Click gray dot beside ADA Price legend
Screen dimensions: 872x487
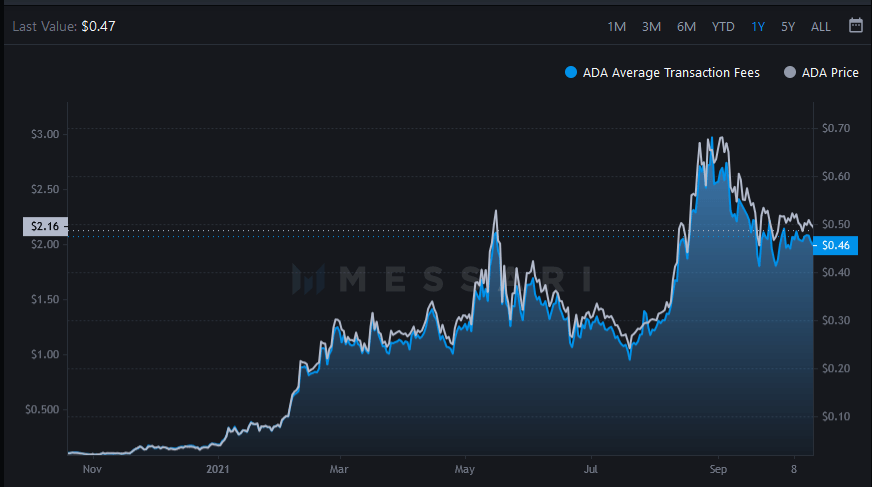tap(790, 72)
